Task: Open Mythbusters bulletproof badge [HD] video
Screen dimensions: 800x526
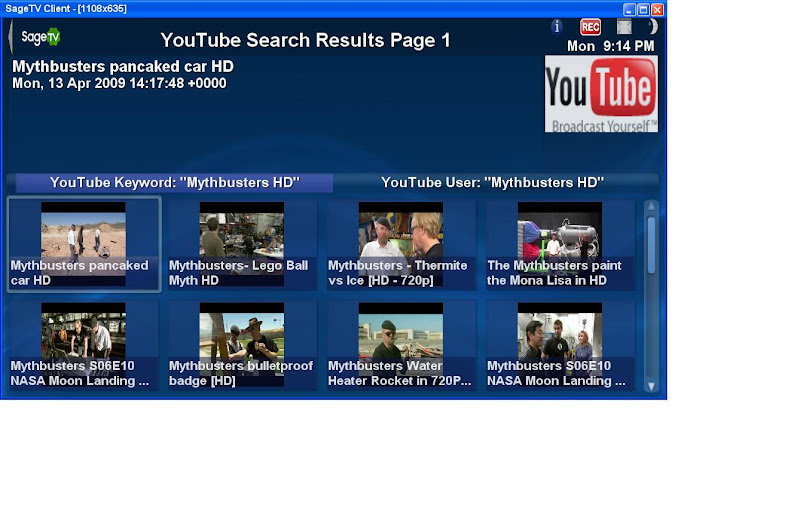Action: click(x=242, y=346)
